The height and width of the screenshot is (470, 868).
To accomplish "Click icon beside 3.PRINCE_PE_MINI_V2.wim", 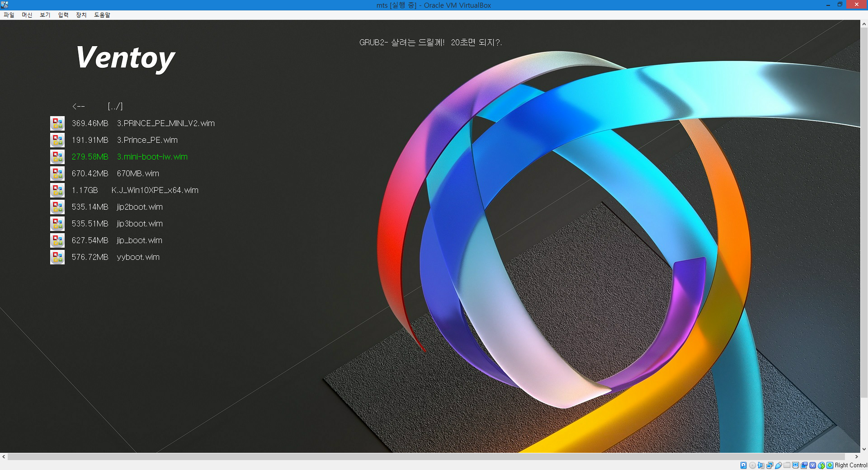I will point(57,123).
